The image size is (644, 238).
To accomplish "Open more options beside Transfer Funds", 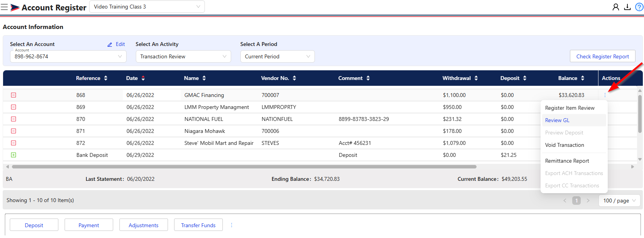I will pyautogui.click(x=232, y=225).
